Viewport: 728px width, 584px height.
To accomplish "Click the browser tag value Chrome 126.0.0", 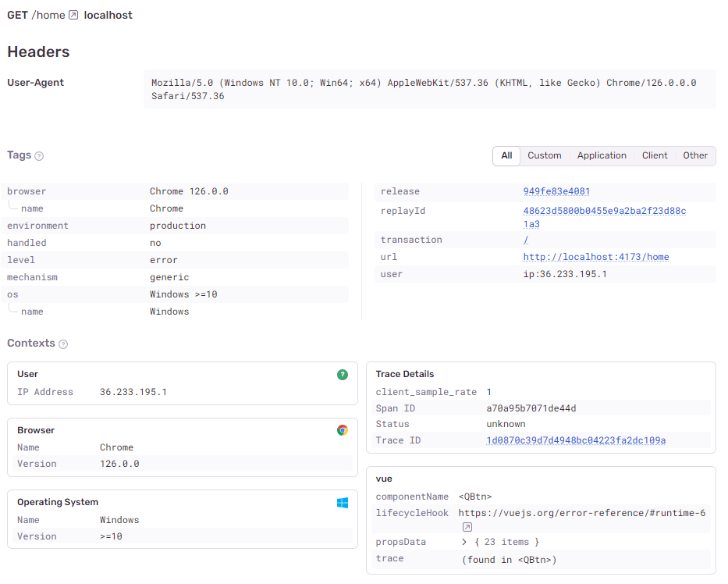I will click(x=189, y=191).
